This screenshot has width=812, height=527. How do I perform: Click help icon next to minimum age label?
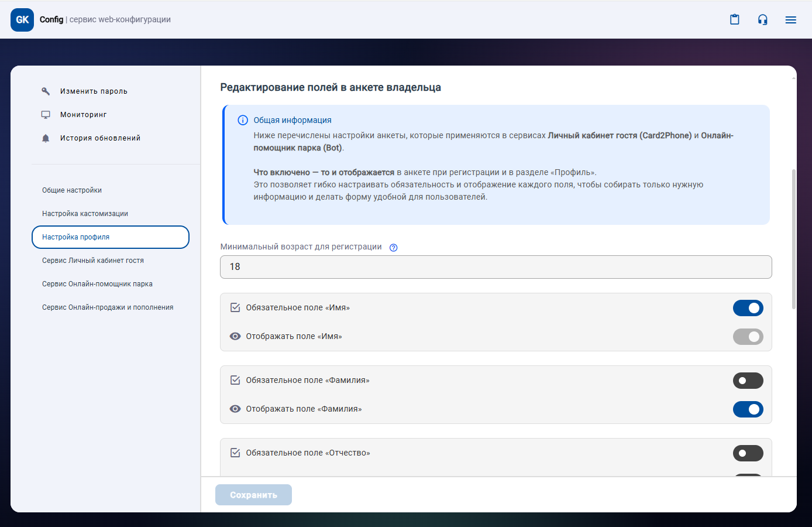tap(394, 248)
